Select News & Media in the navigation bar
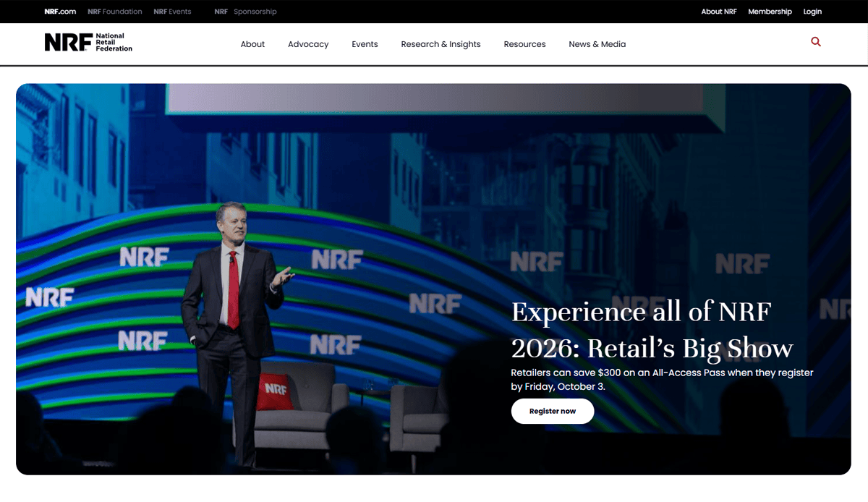 (597, 44)
